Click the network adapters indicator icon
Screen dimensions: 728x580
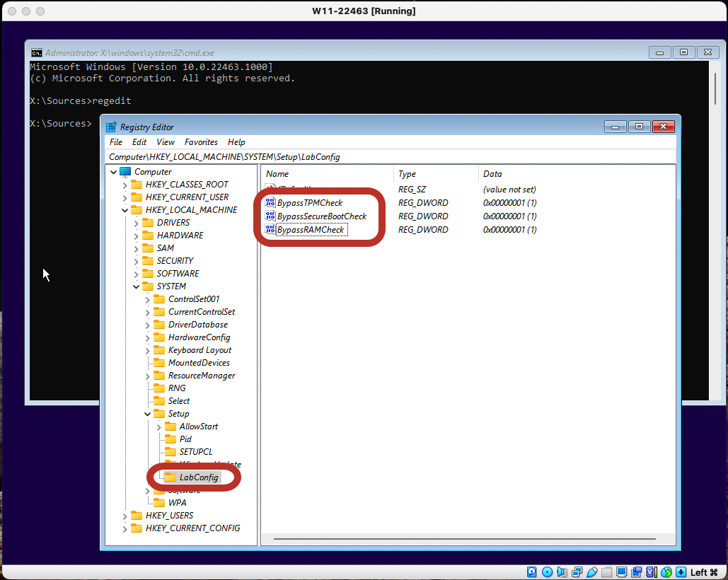pos(577,572)
